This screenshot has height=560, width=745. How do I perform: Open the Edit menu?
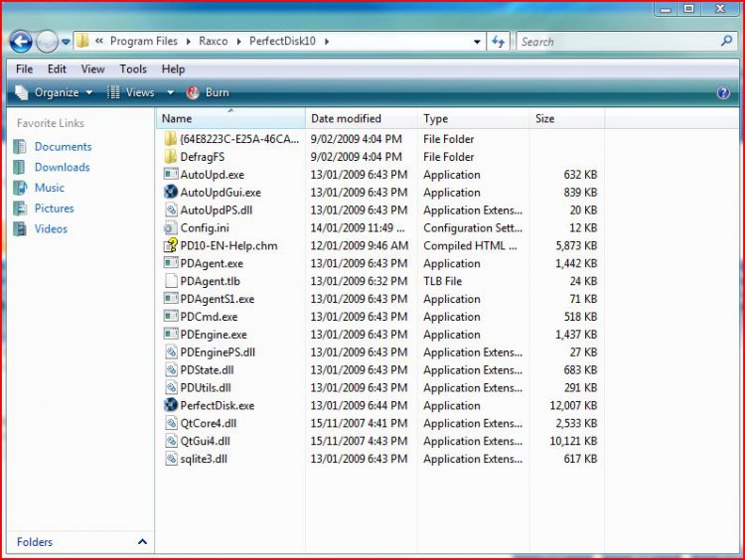pyautogui.click(x=57, y=70)
